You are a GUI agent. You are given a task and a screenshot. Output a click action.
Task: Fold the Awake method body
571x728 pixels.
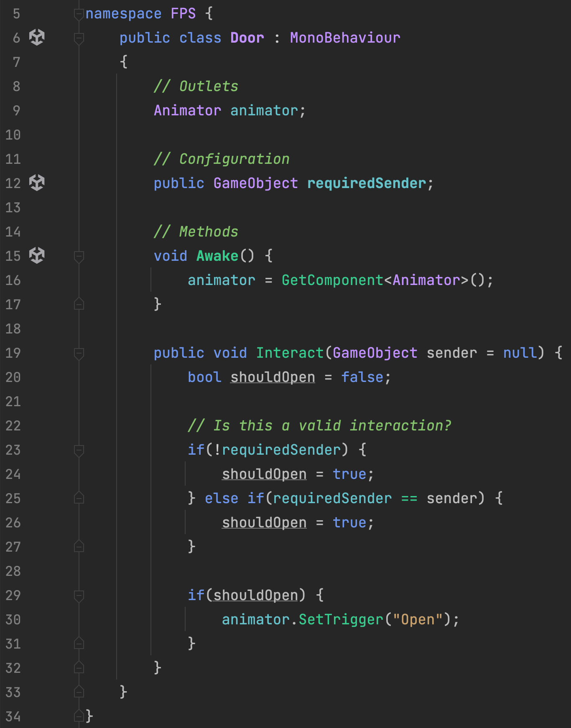pos(79,256)
